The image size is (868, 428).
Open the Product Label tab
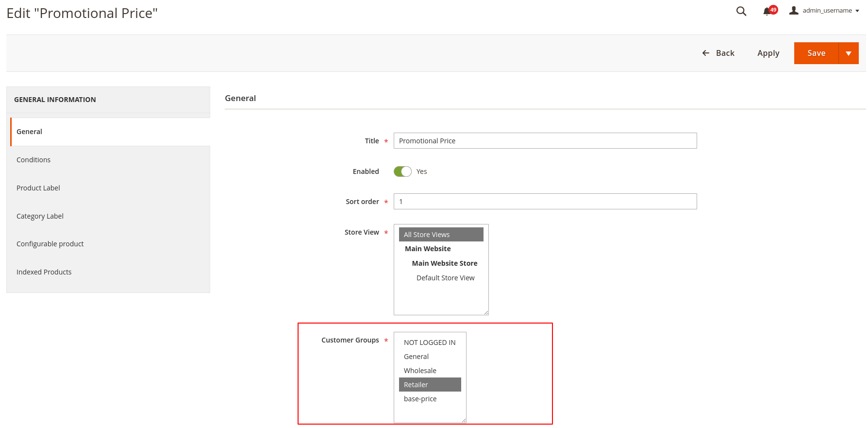pyautogui.click(x=38, y=188)
